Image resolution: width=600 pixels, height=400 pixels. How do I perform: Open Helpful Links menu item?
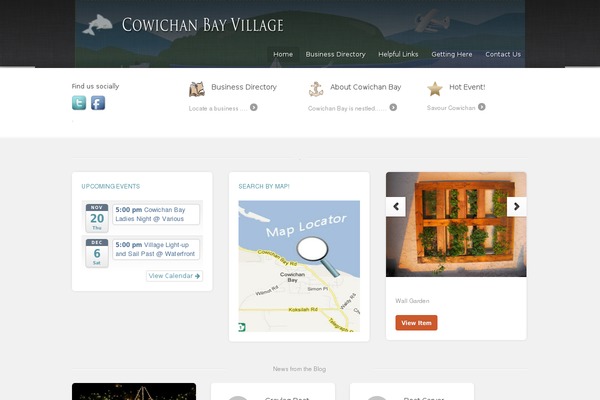pyautogui.click(x=398, y=54)
